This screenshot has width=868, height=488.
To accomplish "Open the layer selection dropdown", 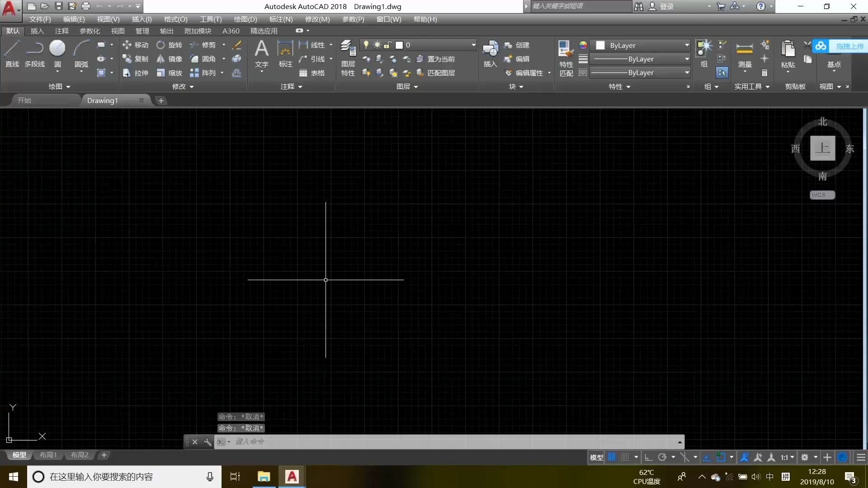I will pyautogui.click(x=473, y=45).
